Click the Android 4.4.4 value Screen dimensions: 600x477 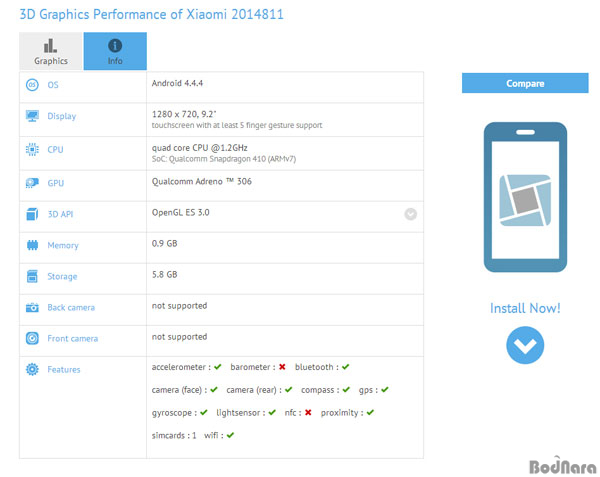pyautogui.click(x=177, y=83)
